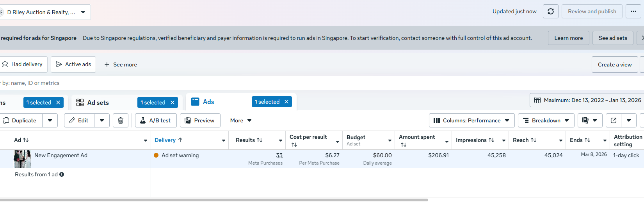Screen dimensions: 644x208
Task: Open the Duplicate options dropdown arrow
Action: tap(50, 120)
